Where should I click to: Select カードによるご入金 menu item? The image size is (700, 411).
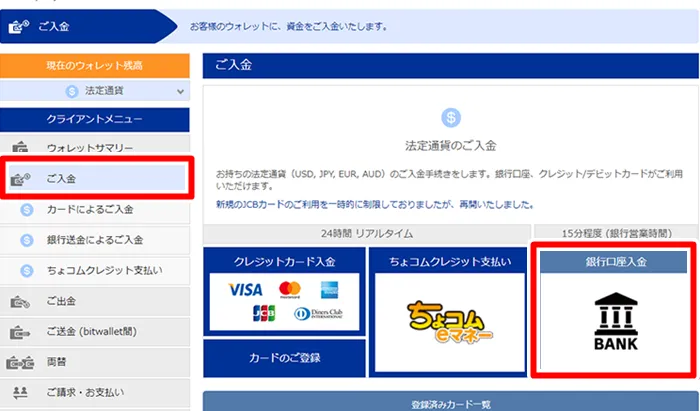tap(95, 209)
